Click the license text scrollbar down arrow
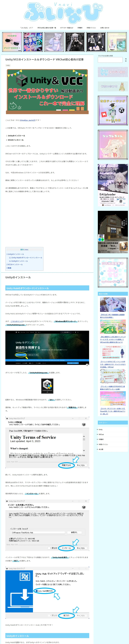Image resolution: width=129 pixels, height=644 pixels. pyautogui.click(x=84, y=450)
